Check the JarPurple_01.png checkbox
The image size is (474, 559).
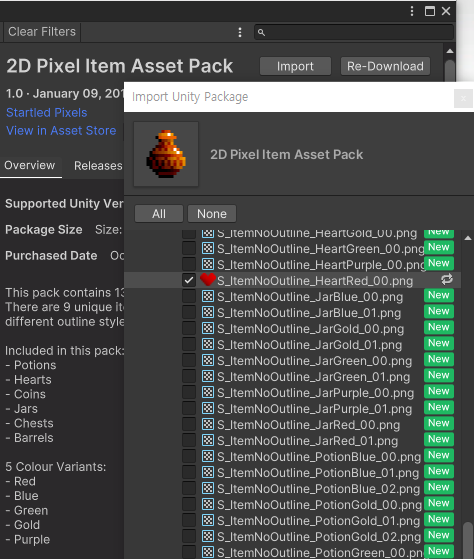[189, 409]
